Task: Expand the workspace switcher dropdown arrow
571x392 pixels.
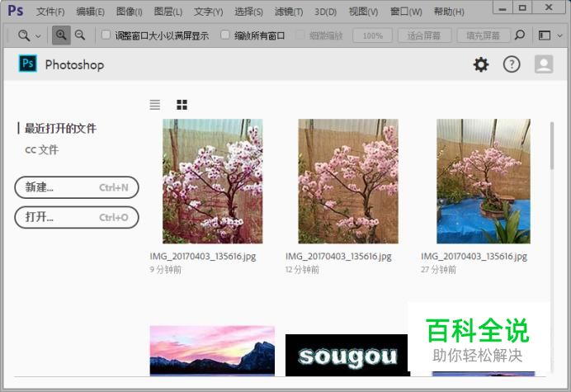Action: pos(560,35)
